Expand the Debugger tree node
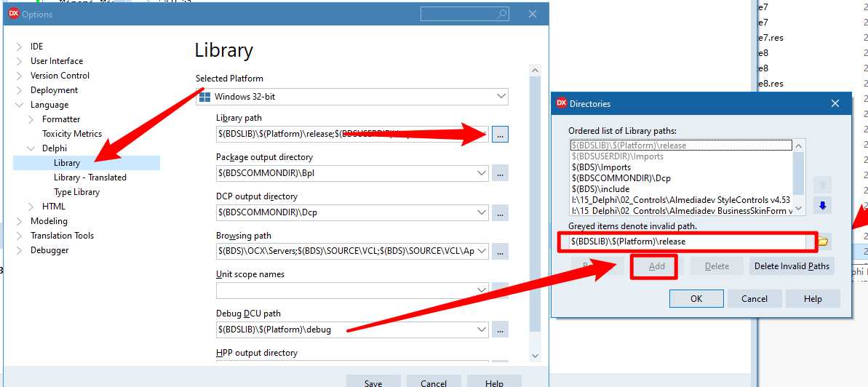 point(20,250)
